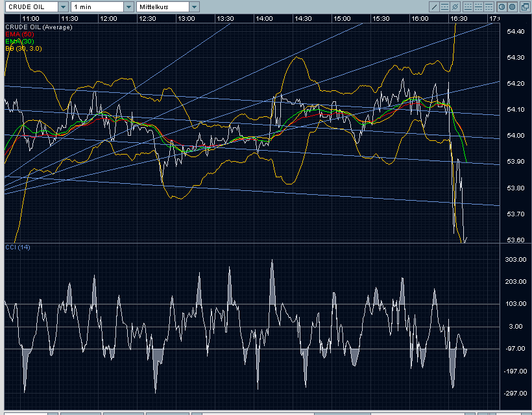The width and height of the screenshot is (532, 415).
Task: Select the trendline drawing tool
Action: [x=434, y=6]
